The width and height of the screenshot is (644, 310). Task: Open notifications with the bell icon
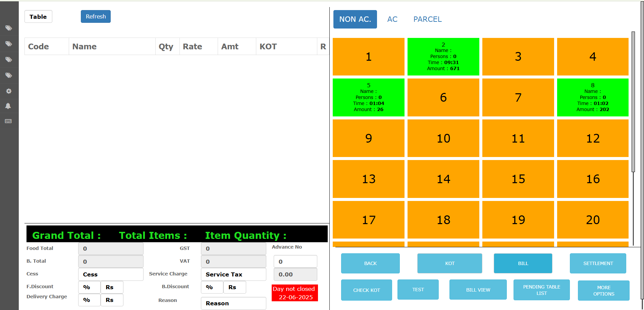(x=8, y=106)
